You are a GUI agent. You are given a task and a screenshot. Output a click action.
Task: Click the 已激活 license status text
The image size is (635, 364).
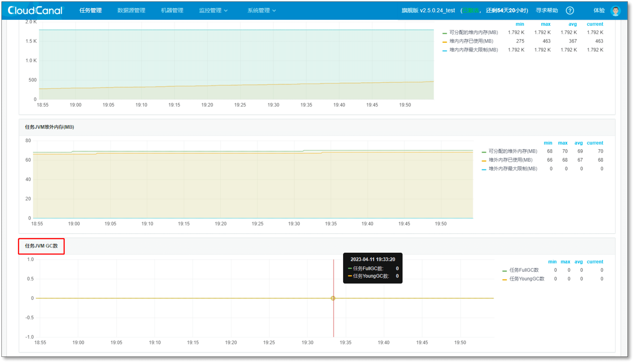[471, 10]
